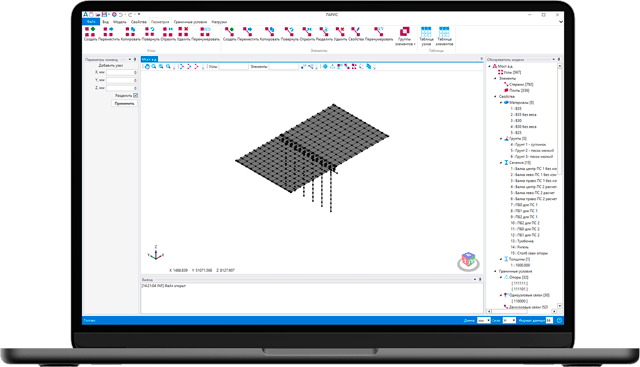Click Переместить in the Узлы ribbon group

pyautogui.click(x=109, y=34)
